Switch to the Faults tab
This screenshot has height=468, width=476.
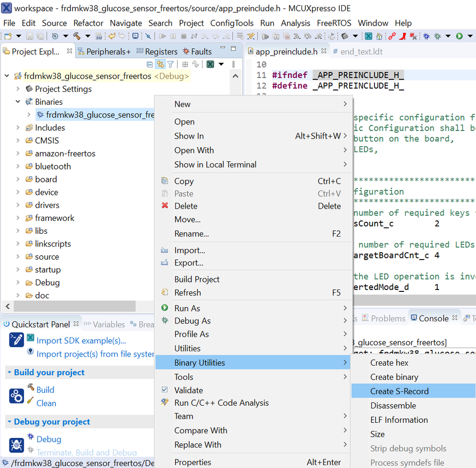[197, 51]
